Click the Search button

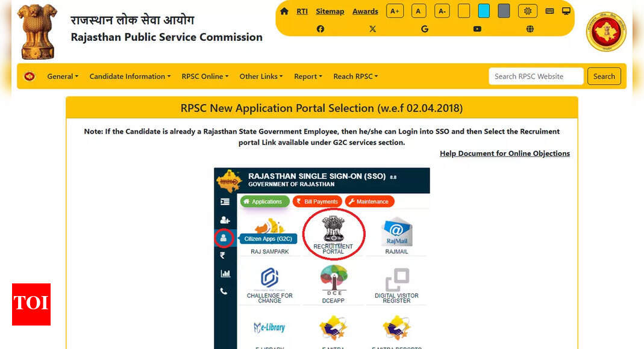[x=604, y=76]
